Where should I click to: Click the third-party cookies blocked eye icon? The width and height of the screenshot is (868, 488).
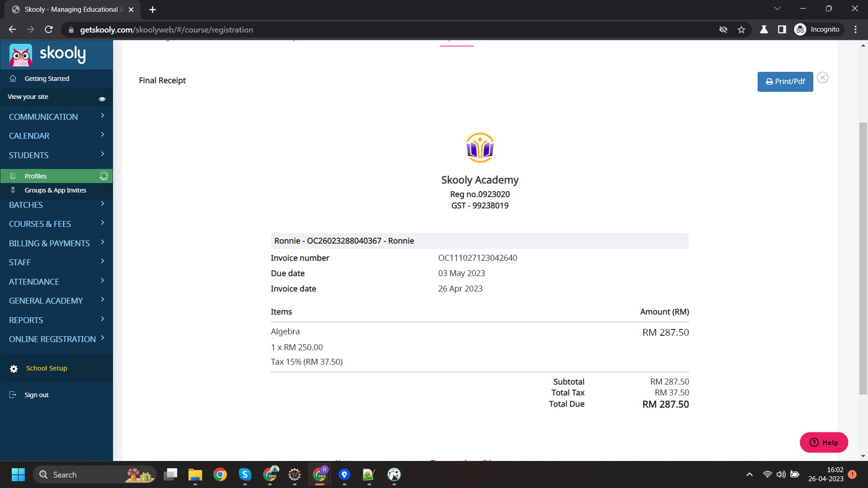tap(723, 29)
